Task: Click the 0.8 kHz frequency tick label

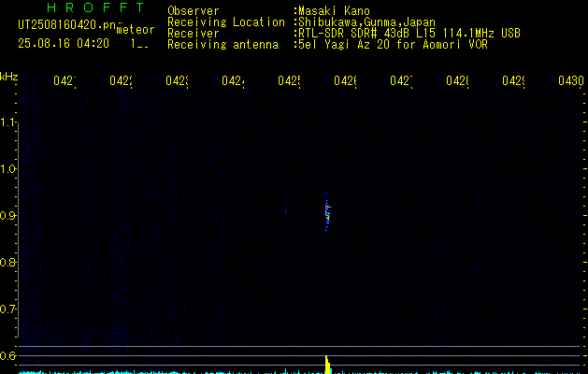Action: tap(7, 262)
